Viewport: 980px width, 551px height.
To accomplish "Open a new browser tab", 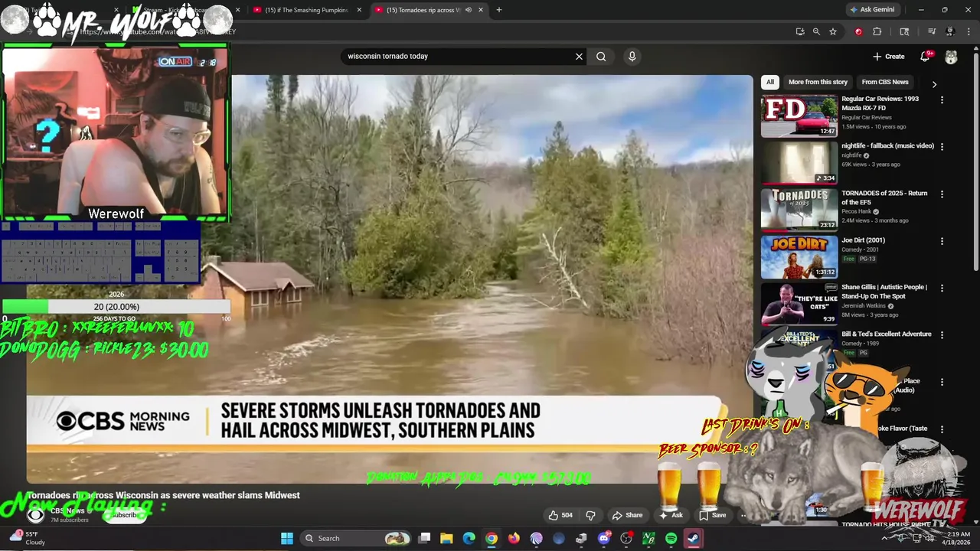I will pyautogui.click(x=498, y=10).
